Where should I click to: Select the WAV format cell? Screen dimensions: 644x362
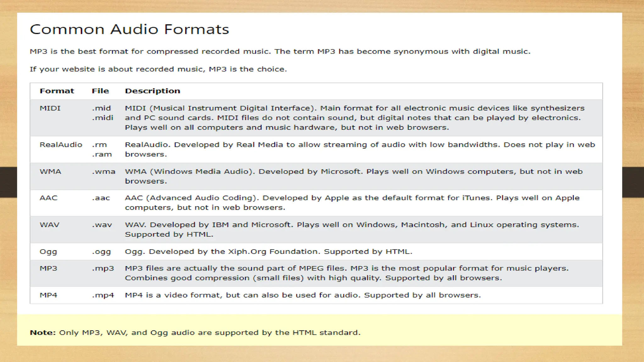(49, 225)
